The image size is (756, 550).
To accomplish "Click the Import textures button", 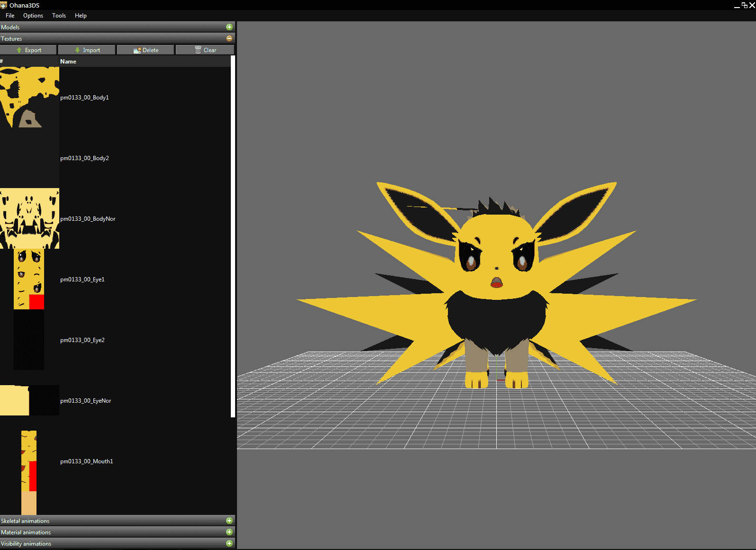I will (x=87, y=50).
